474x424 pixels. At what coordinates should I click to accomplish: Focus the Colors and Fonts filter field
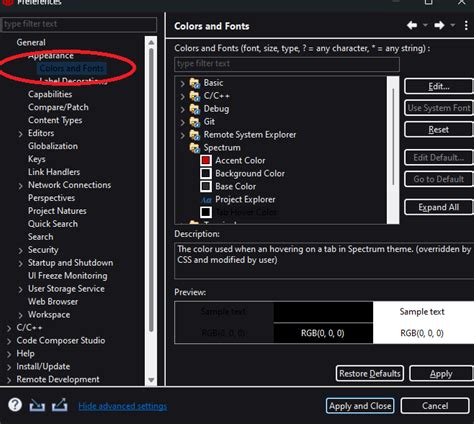pos(287,64)
